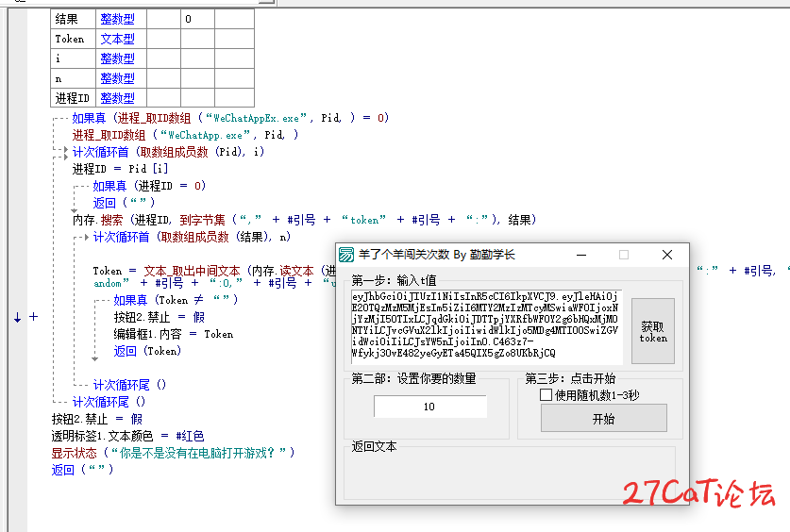Click code line 如果真 (进程ID = 0)

[x=149, y=186]
